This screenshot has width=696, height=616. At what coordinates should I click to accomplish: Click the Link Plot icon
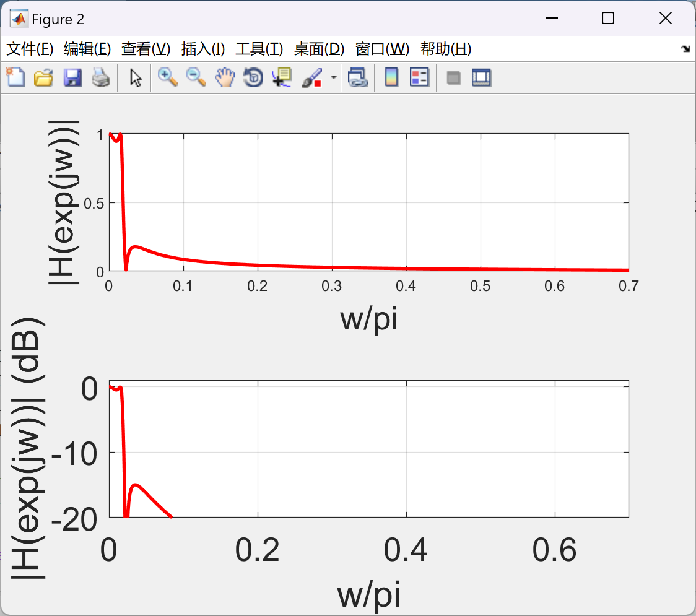(x=358, y=77)
